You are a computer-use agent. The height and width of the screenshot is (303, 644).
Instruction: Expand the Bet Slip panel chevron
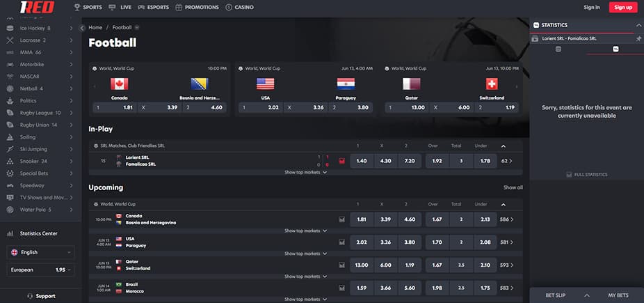tap(587, 295)
